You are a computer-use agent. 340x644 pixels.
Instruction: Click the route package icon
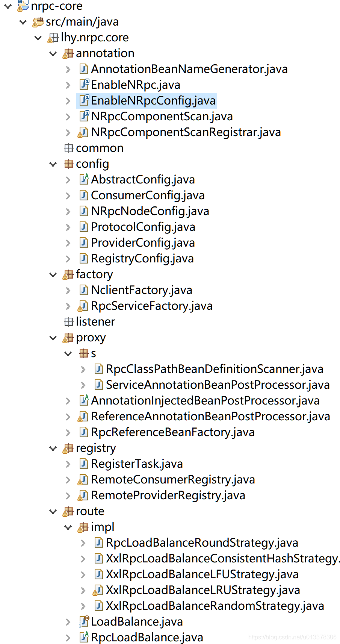(x=68, y=512)
